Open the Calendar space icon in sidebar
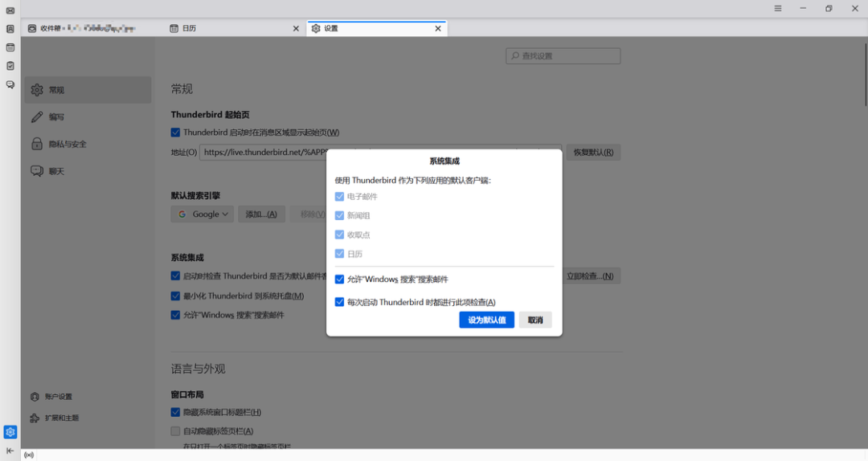Image resolution: width=868 pixels, height=461 pixels. pos(10,47)
